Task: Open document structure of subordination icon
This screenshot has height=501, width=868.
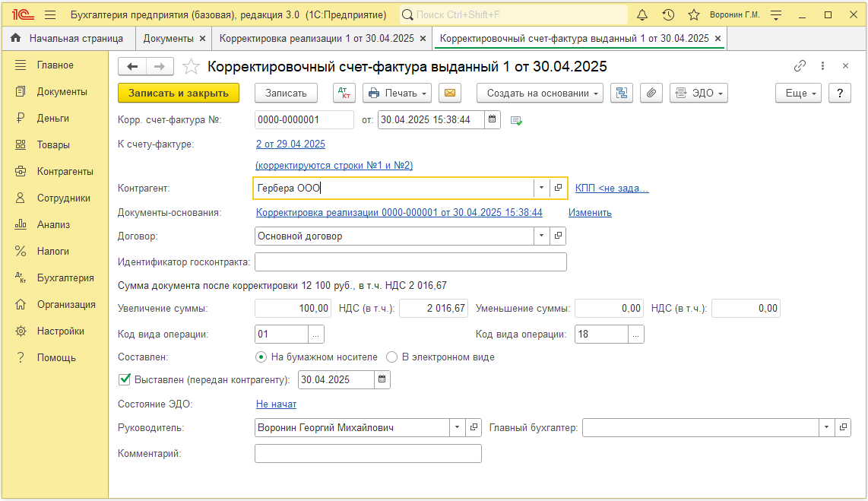Action: (x=622, y=93)
